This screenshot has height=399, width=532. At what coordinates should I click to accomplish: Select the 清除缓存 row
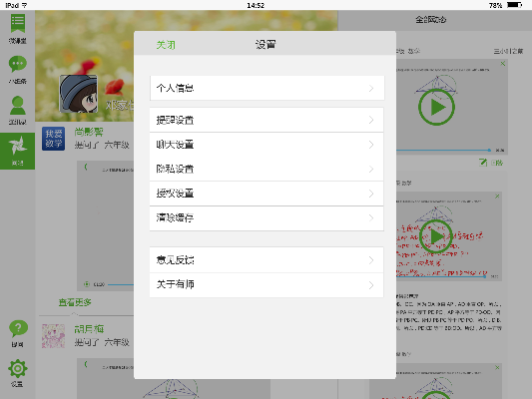[266, 218]
